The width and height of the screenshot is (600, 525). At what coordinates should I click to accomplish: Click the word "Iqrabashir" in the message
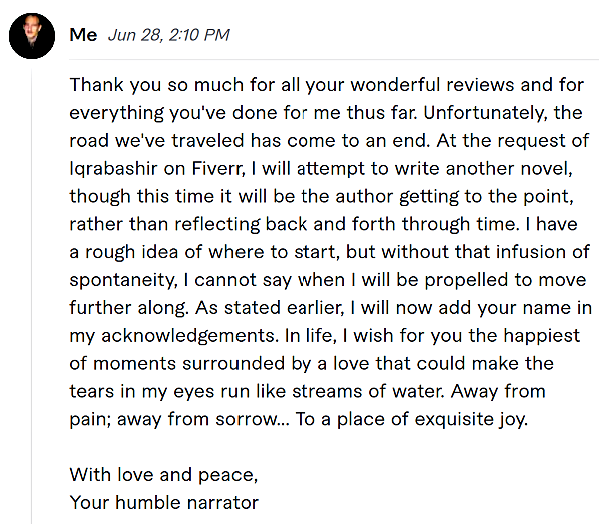click(x=113, y=169)
